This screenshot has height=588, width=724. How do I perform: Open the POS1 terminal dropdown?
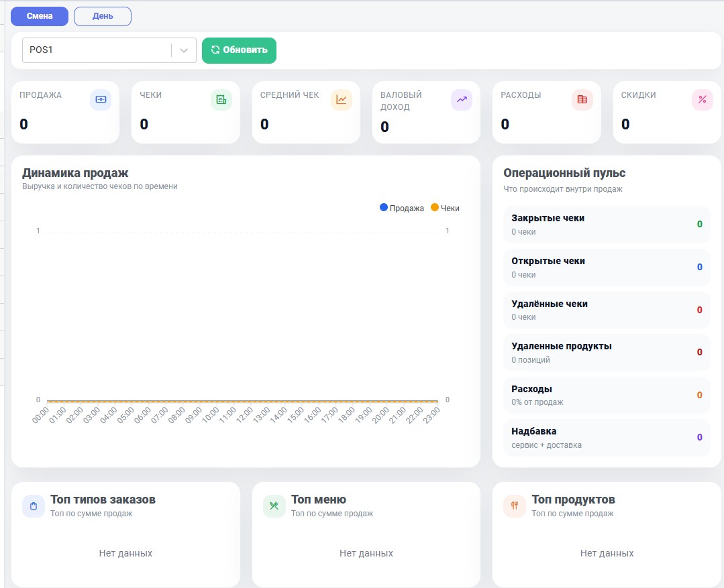tap(109, 50)
